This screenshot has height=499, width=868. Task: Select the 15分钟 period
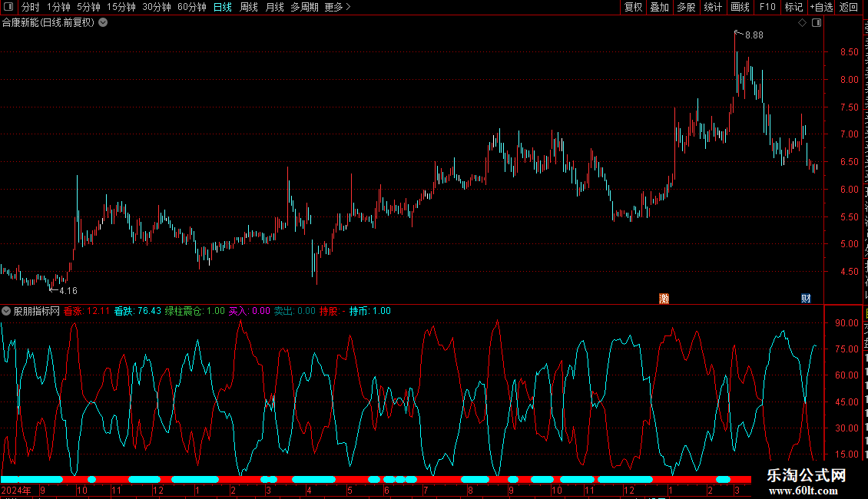(x=121, y=7)
